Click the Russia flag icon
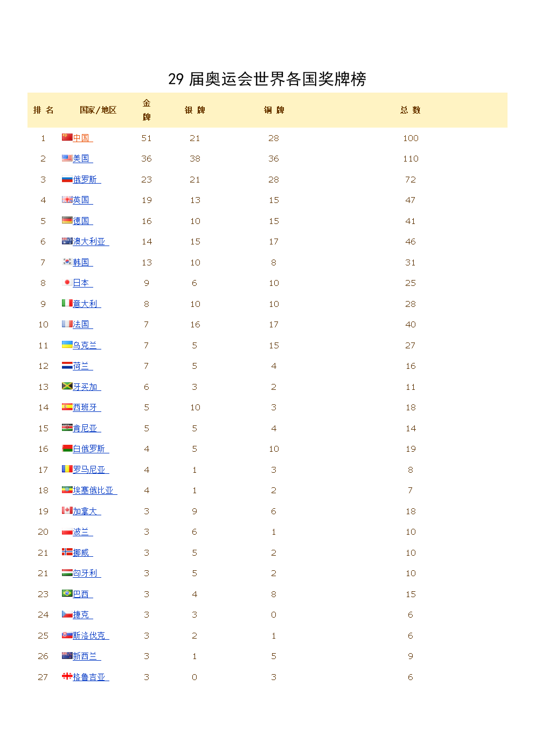The width and height of the screenshot is (535, 756). click(x=67, y=179)
